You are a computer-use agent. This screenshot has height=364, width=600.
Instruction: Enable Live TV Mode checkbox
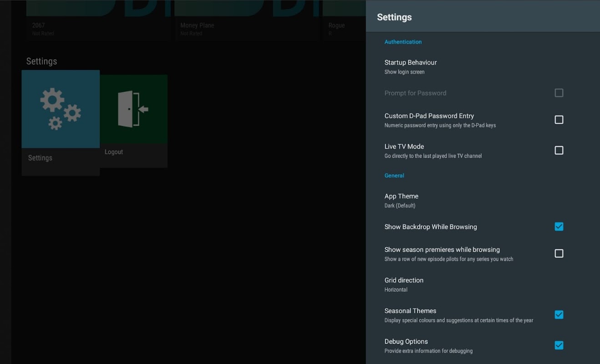pyautogui.click(x=559, y=150)
